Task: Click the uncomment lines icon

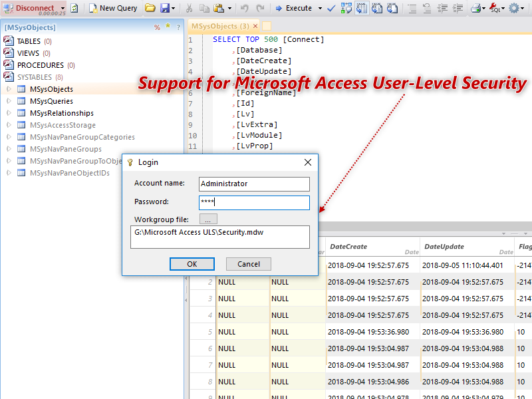Action: (427, 8)
